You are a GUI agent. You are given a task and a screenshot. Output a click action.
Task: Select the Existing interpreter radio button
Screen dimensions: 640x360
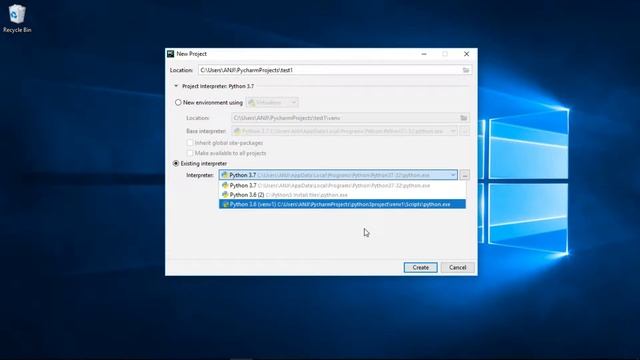coord(176,163)
